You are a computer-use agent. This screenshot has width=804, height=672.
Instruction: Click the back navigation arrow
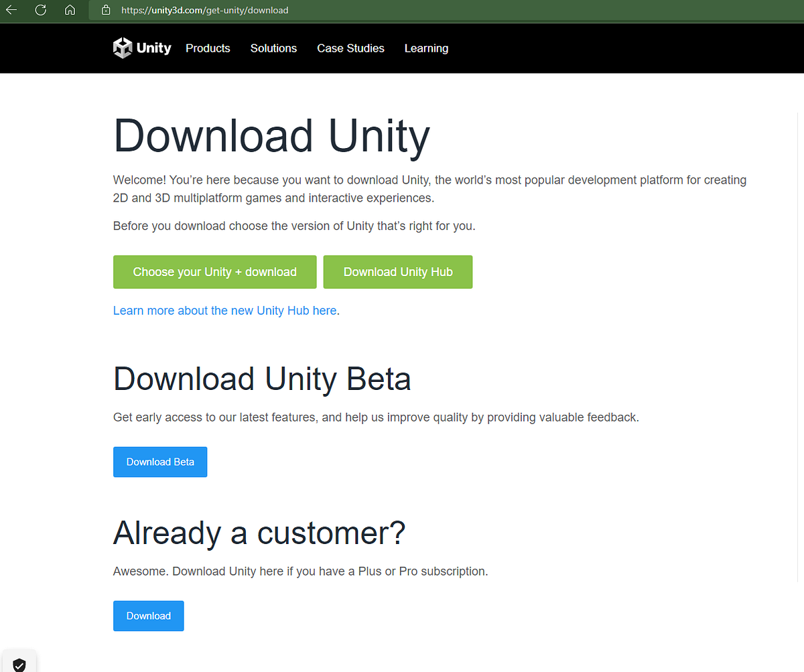[x=13, y=10]
